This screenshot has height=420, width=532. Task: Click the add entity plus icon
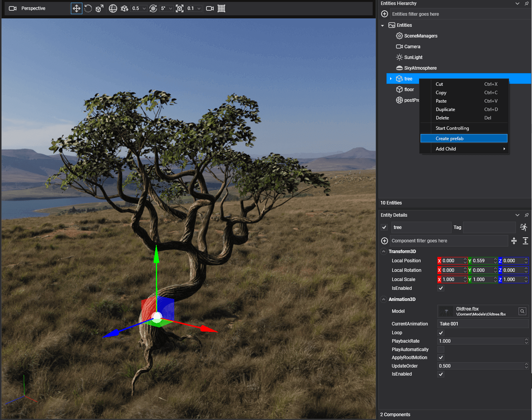(385, 14)
